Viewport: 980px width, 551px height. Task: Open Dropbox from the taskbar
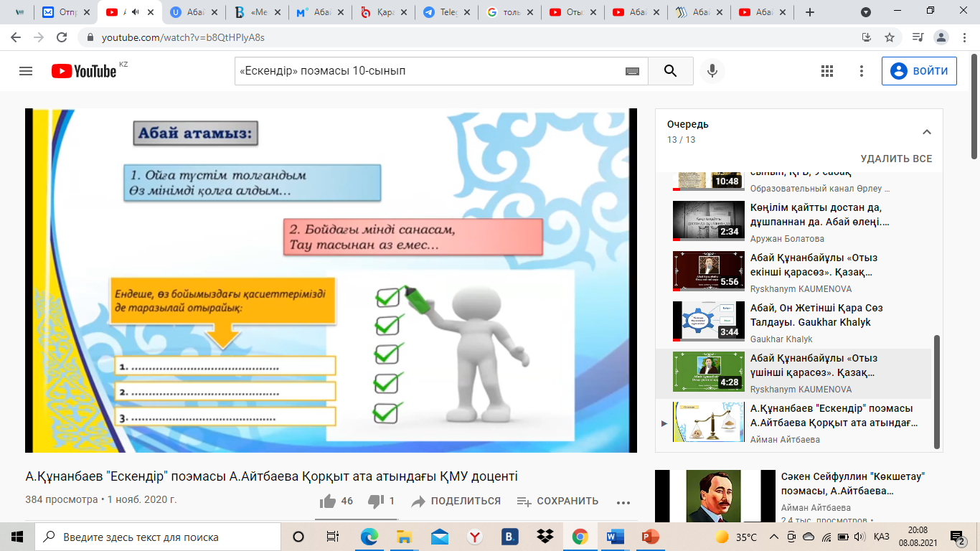pyautogui.click(x=545, y=537)
